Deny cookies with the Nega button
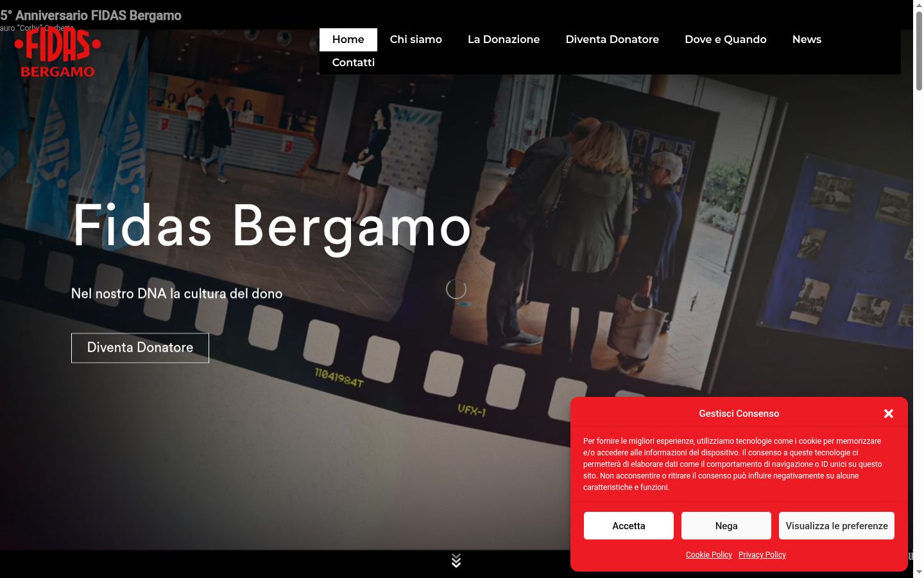 (x=726, y=525)
